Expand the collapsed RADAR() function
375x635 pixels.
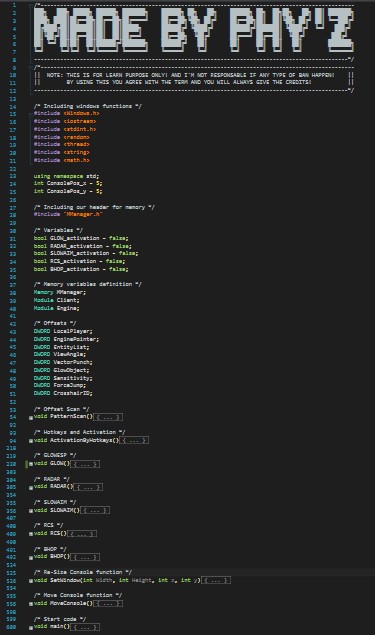click(x=31, y=488)
